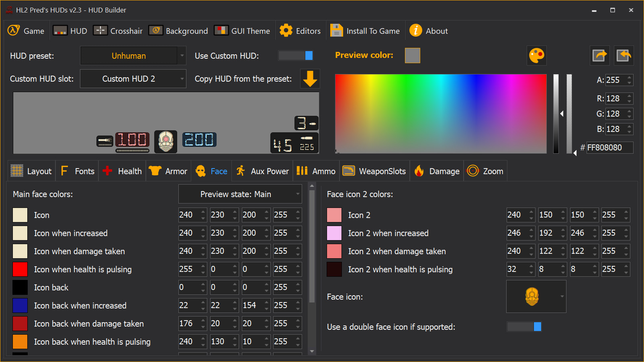
Task: Select the Health tab red cross icon
Action: pos(107,171)
